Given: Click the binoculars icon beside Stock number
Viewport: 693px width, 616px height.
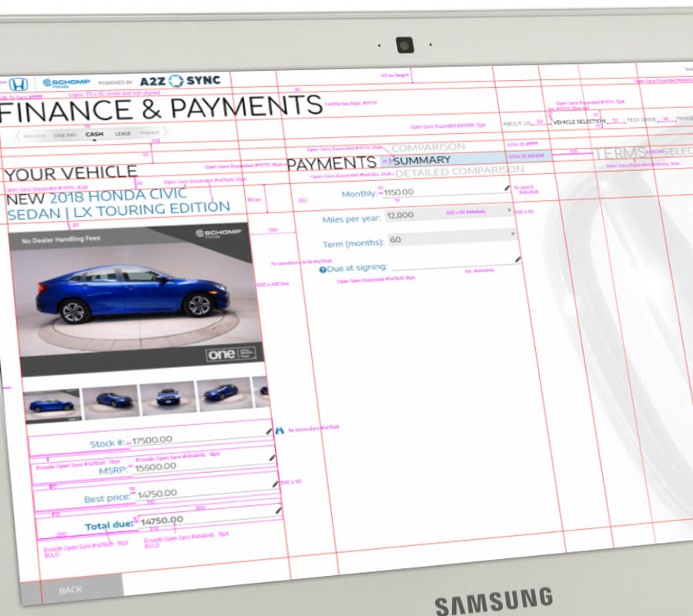Looking at the screenshot, I should [279, 430].
